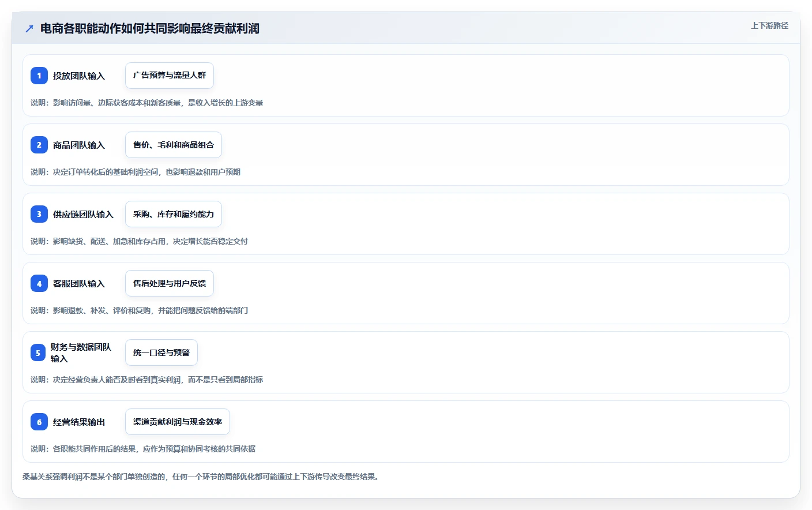Click the footer note starting with 桑基关系强调利润
This screenshot has width=812, height=510.
(202, 477)
